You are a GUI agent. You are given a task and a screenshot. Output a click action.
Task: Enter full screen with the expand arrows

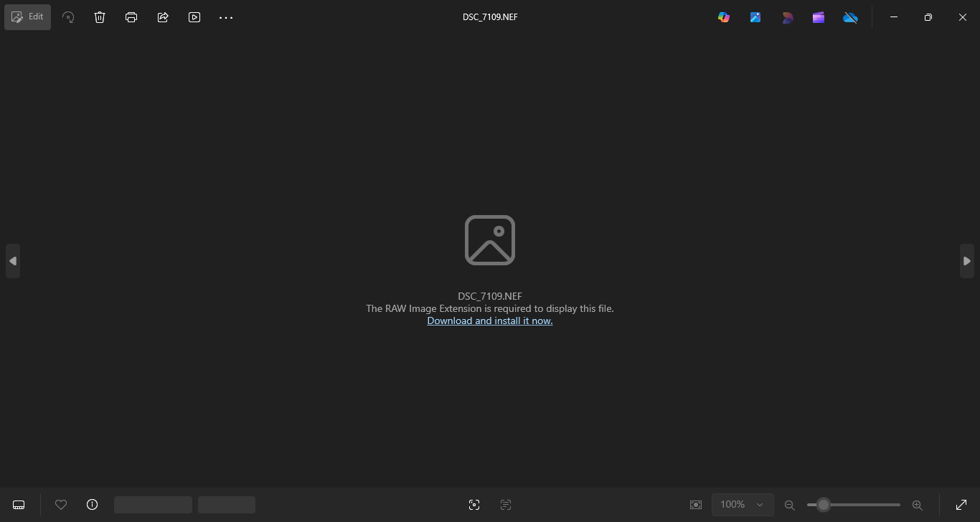961,505
